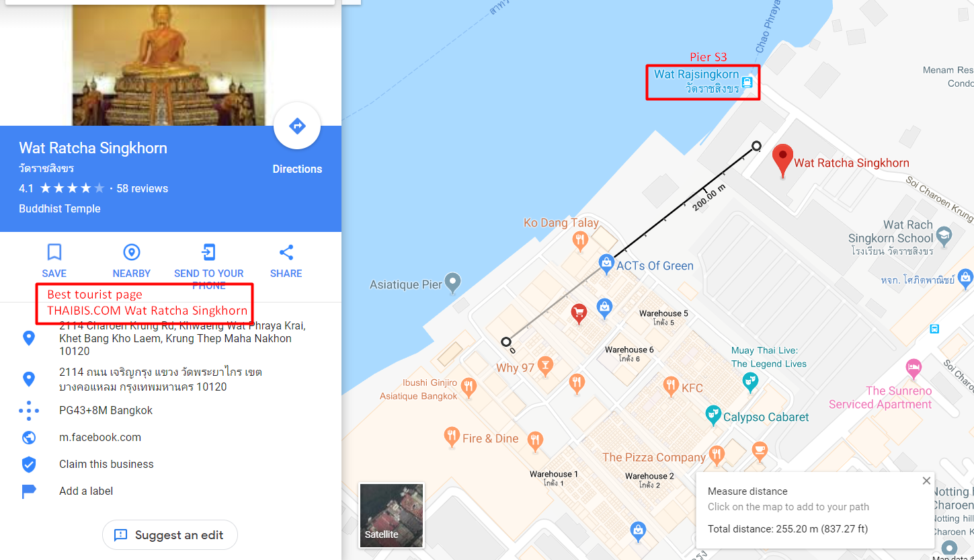Save Wat Ratcha Singkhorn with the bookmark icon
Viewport: 974px width, 560px height.
[x=54, y=252]
